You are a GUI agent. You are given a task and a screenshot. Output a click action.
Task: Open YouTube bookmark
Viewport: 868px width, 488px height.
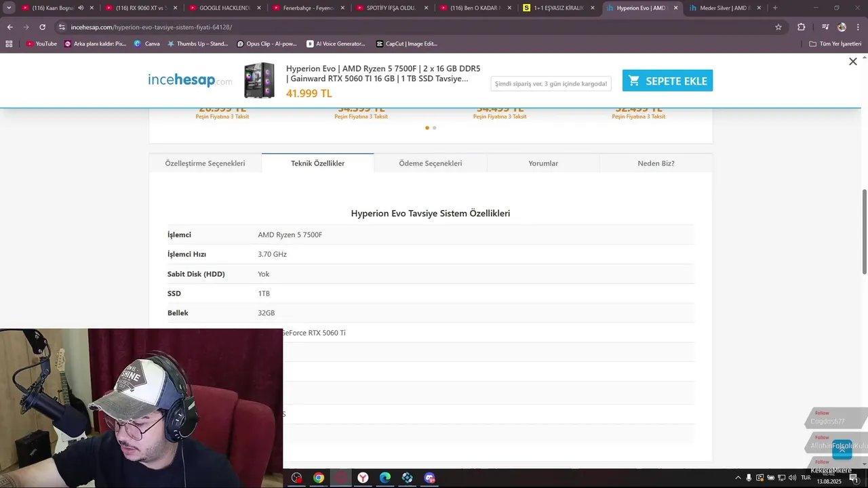pos(41,43)
